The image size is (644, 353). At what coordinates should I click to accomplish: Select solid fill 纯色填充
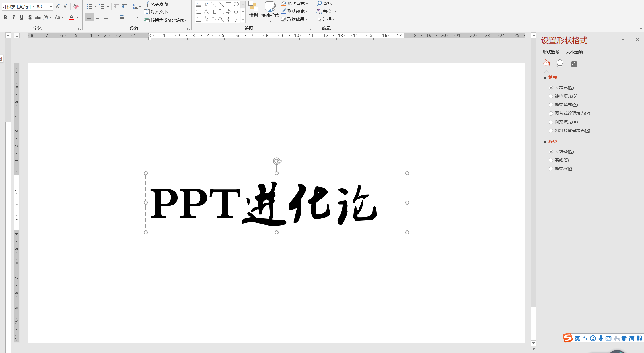coord(563,96)
